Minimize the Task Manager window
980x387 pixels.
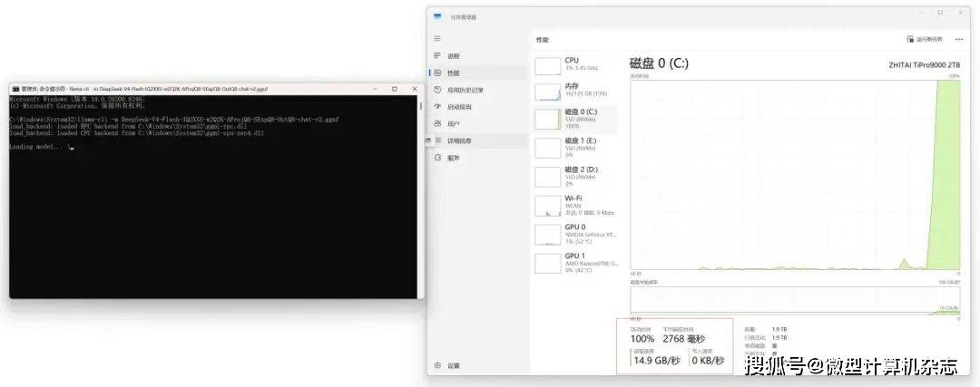(x=923, y=13)
